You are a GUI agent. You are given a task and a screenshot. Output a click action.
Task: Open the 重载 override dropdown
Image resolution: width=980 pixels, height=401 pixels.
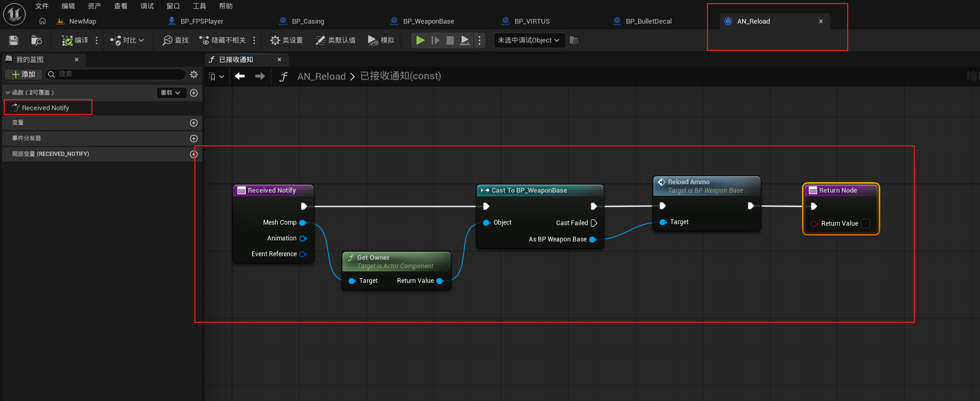[x=172, y=93]
